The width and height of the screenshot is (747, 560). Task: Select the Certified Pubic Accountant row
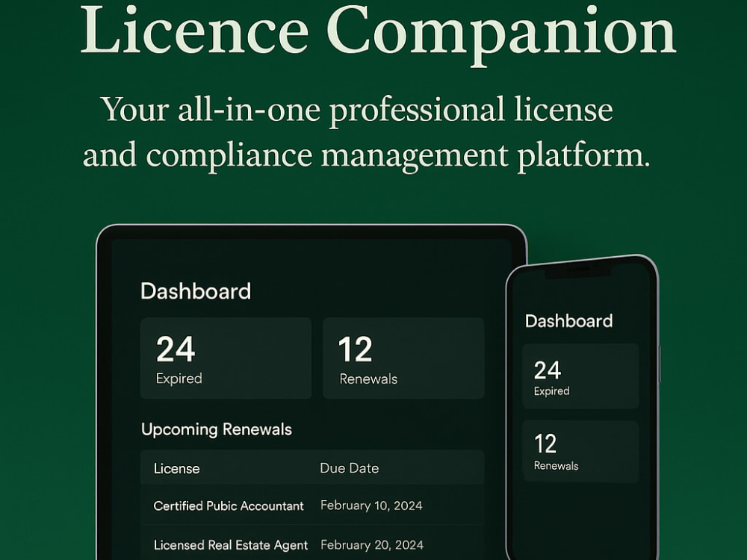tap(312, 505)
